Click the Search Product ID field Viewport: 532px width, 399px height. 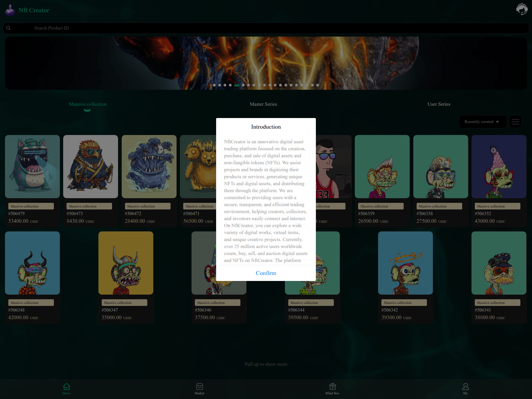click(266, 28)
